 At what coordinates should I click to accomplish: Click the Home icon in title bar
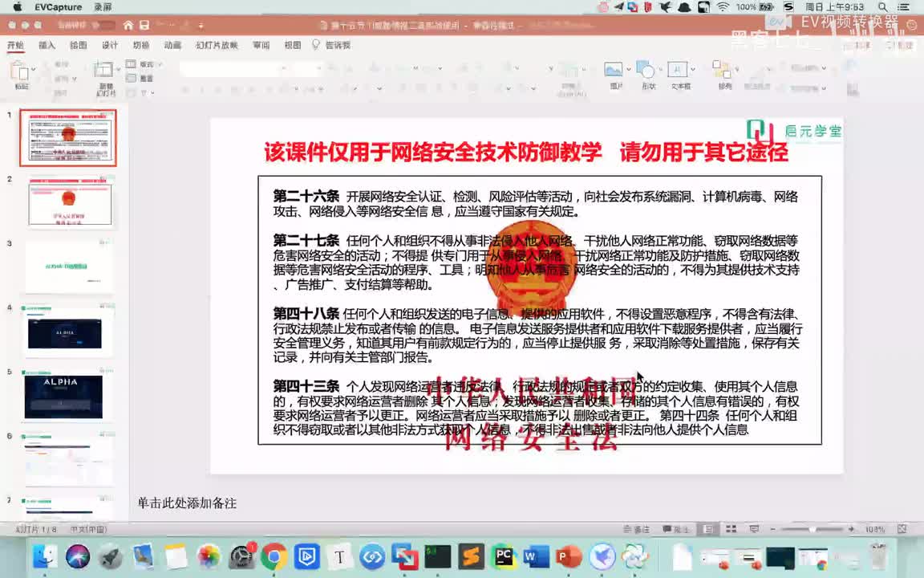[x=128, y=26]
